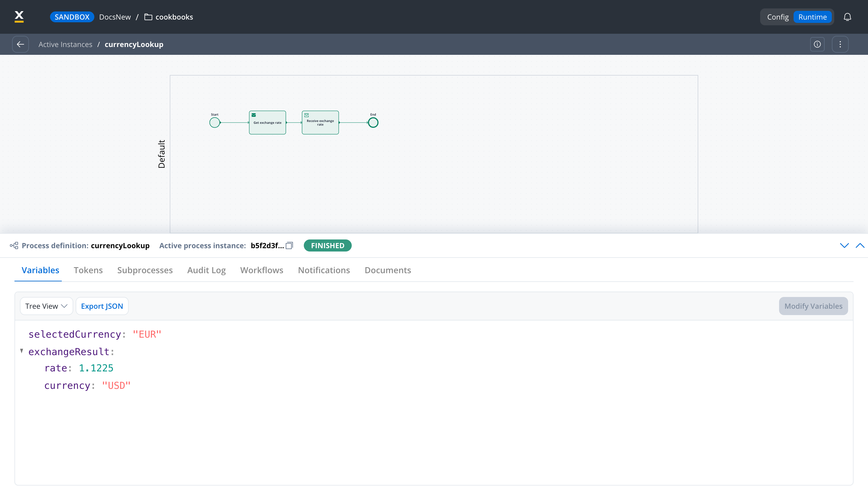Click the currency value "USD"
Image resolution: width=868 pixels, height=500 pixels.
(x=116, y=385)
